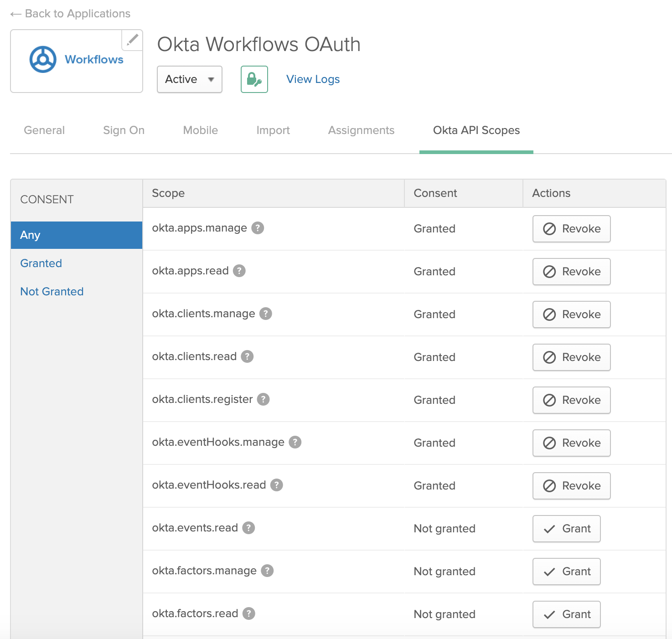Click question mark beside okta.factors.manage
The image size is (672, 639).
coord(267,571)
